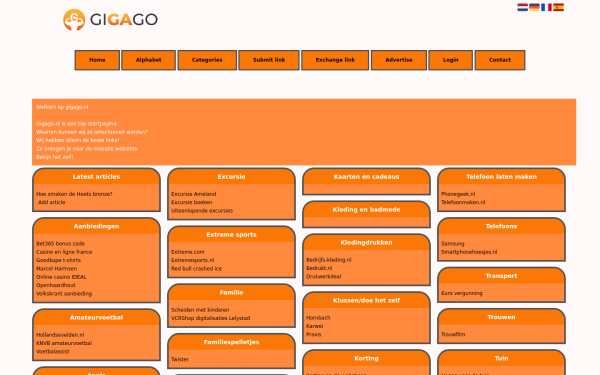Click Tuin category header

(x=501, y=359)
